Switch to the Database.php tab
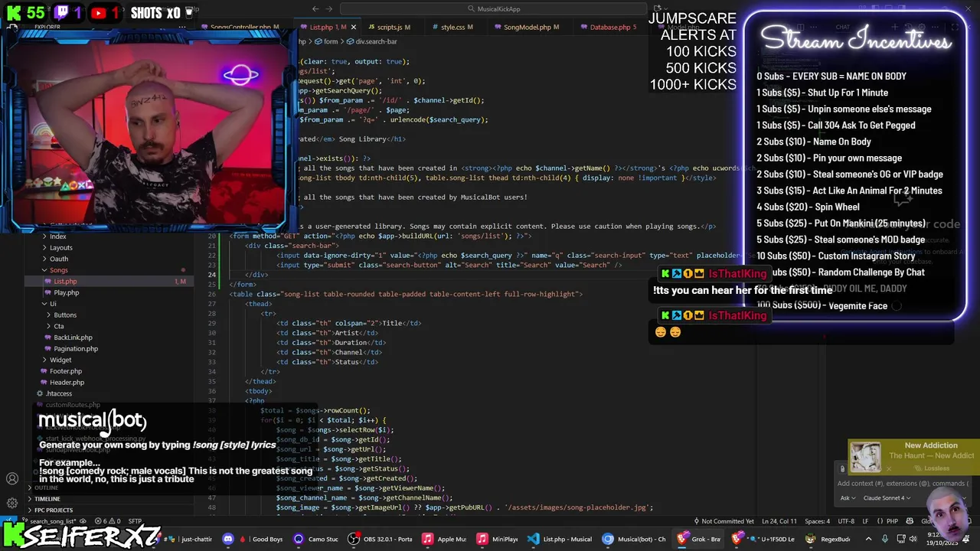980x551 pixels. [610, 28]
